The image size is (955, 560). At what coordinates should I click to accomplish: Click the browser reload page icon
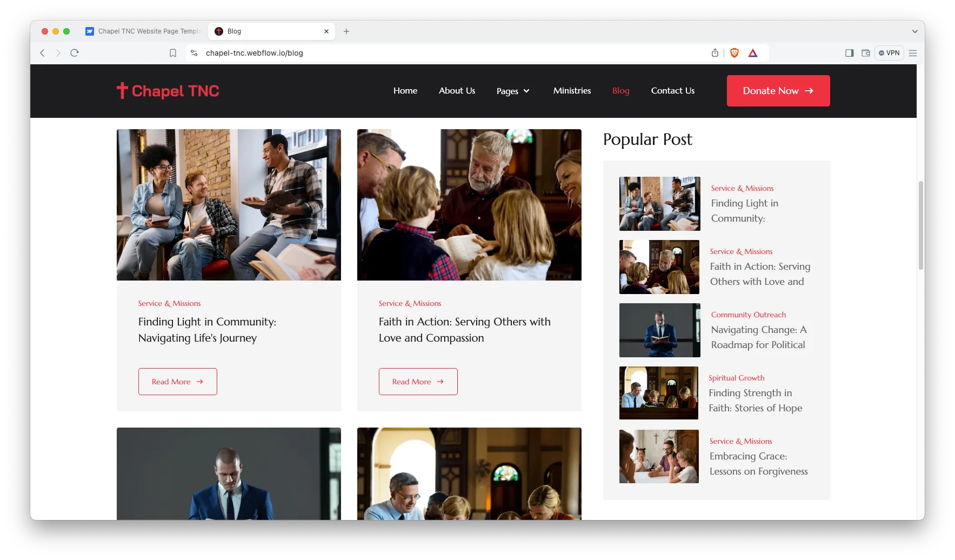(x=75, y=53)
